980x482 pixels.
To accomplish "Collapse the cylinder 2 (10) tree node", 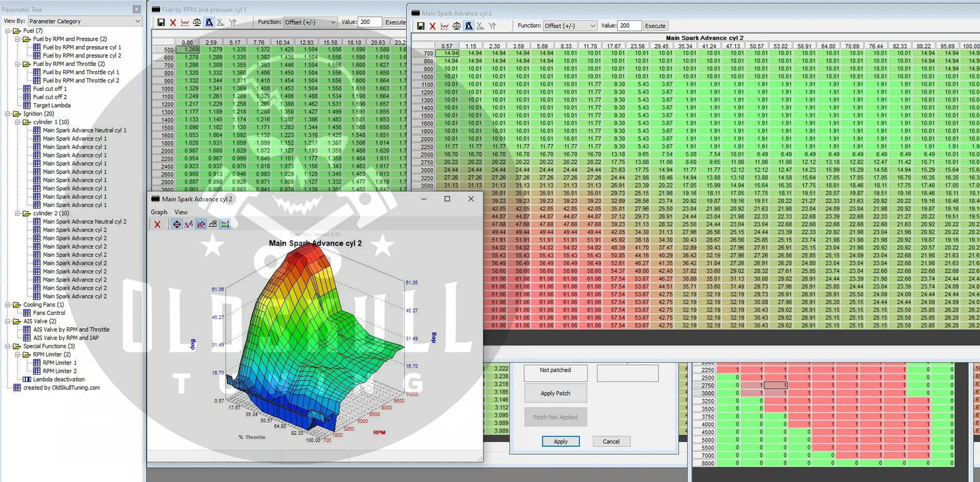I will [x=16, y=213].
